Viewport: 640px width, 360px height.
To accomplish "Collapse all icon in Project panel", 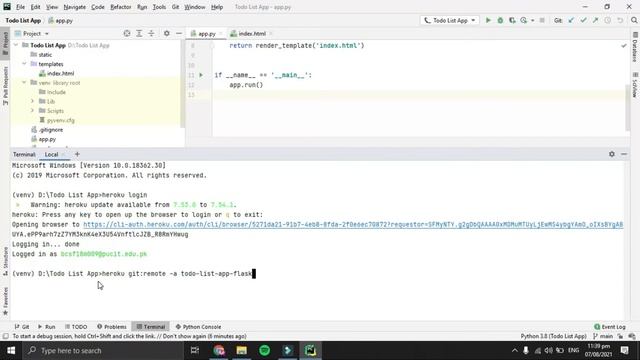I will [x=151, y=33].
